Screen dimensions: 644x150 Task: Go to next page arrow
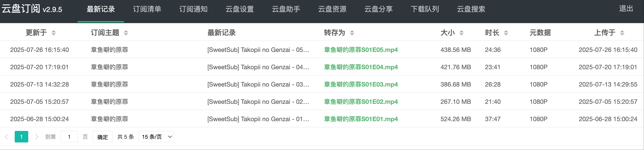(x=36, y=136)
